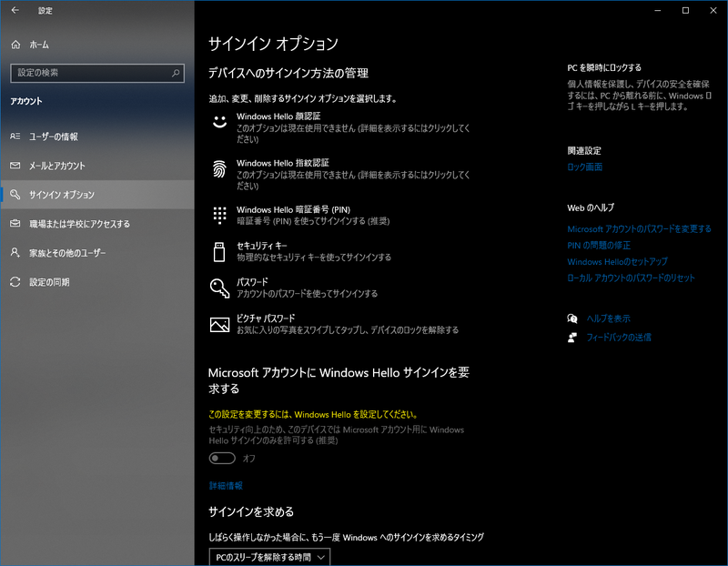Go to メールとアカウント page

pos(56,166)
